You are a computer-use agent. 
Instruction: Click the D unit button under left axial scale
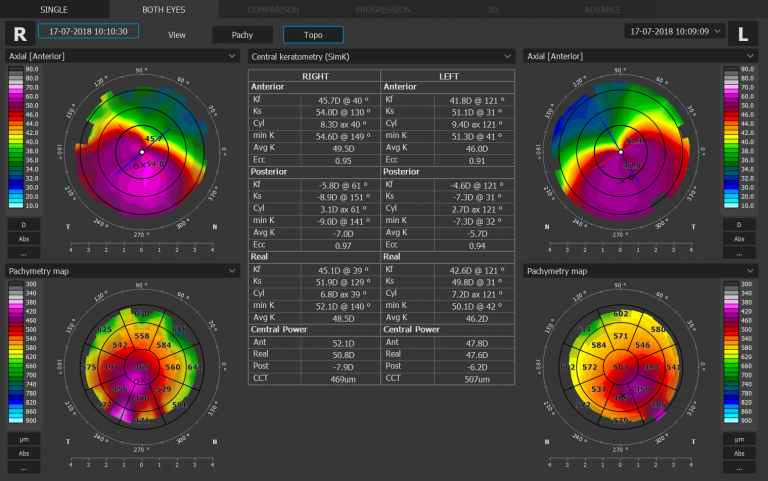coord(739,225)
